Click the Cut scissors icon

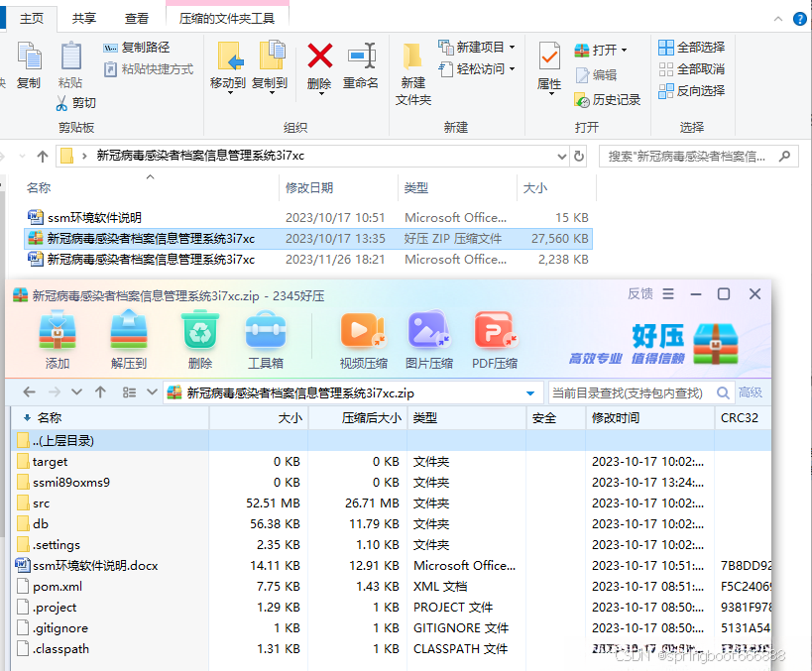(x=61, y=103)
